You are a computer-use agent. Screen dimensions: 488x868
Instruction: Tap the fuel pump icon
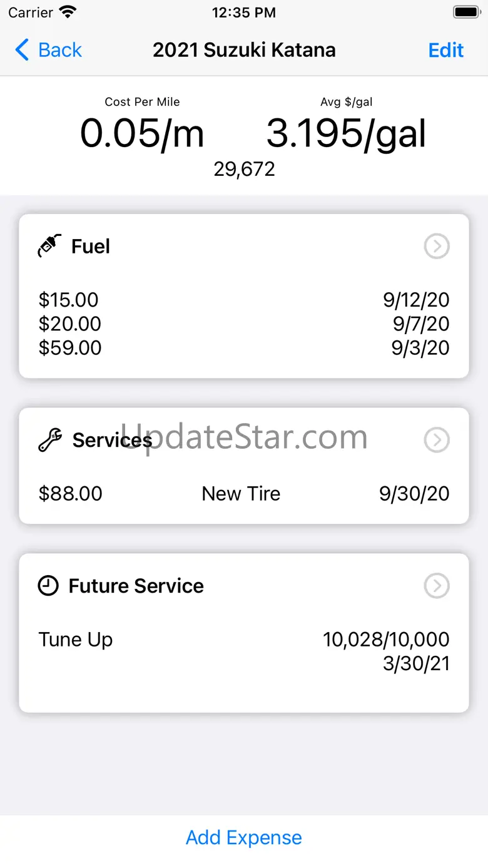click(50, 246)
